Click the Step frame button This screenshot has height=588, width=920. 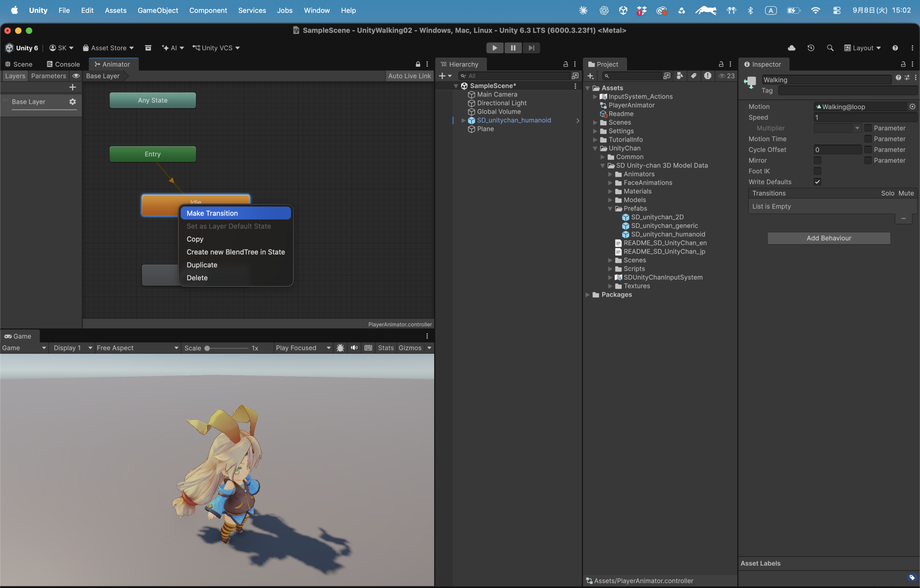tap(531, 48)
